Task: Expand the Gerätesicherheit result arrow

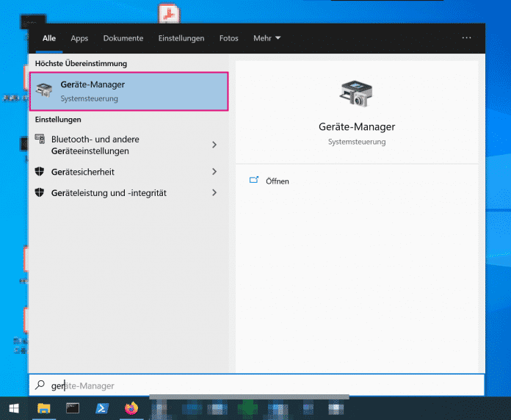Action: click(214, 172)
